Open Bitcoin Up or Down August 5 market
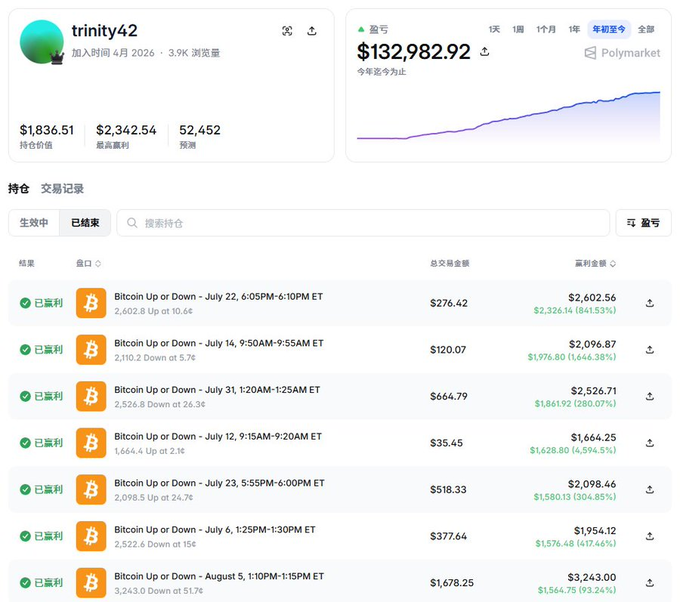 219,576
